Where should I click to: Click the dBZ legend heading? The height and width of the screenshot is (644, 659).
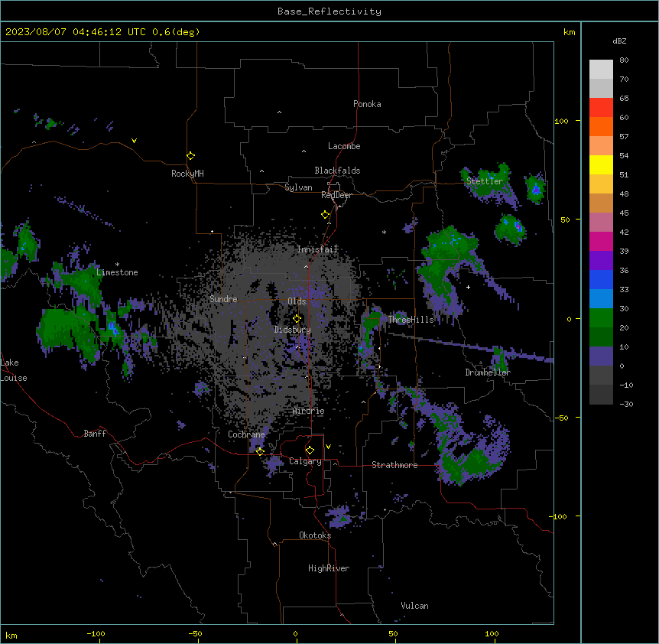[x=619, y=41]
